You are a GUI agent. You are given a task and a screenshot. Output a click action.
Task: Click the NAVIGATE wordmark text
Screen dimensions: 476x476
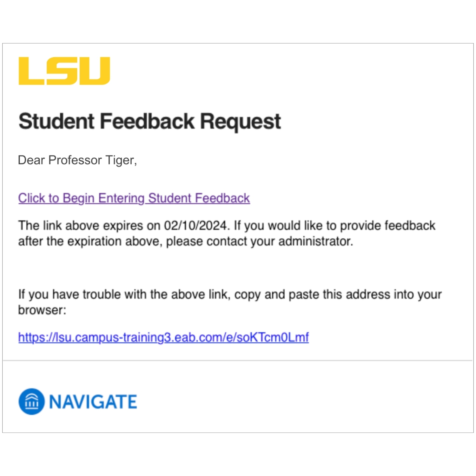[x=93, y=402]
